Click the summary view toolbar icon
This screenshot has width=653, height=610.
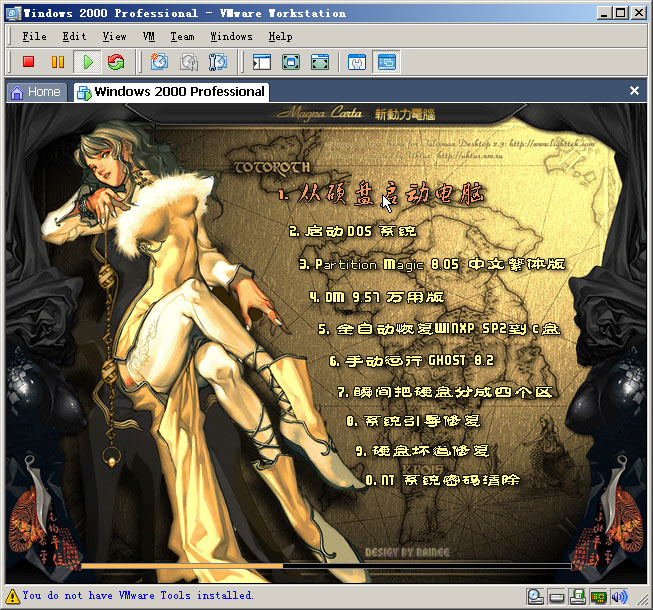(x=357, y=62)
